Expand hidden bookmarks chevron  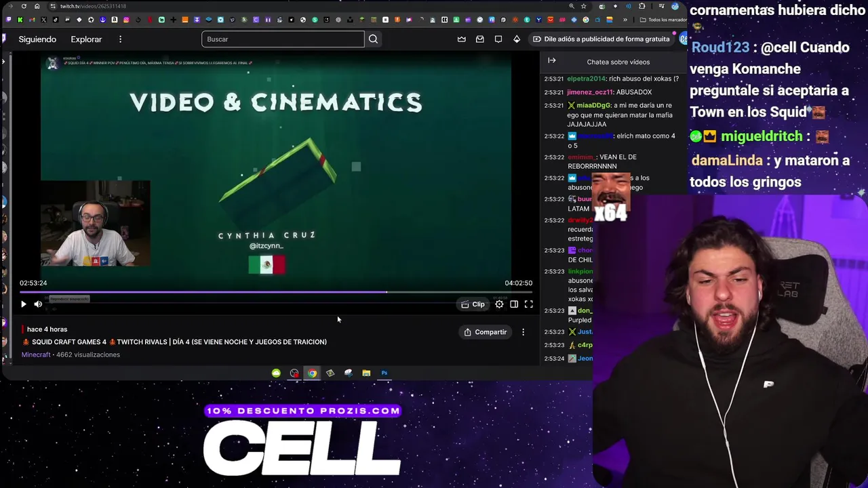(x=625, y=20)
